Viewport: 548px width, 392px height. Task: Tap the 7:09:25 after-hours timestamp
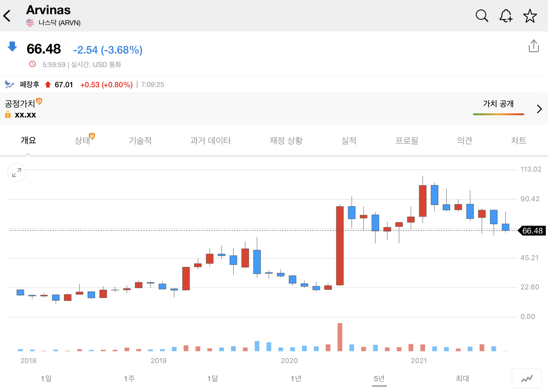(x=153, y=85)
